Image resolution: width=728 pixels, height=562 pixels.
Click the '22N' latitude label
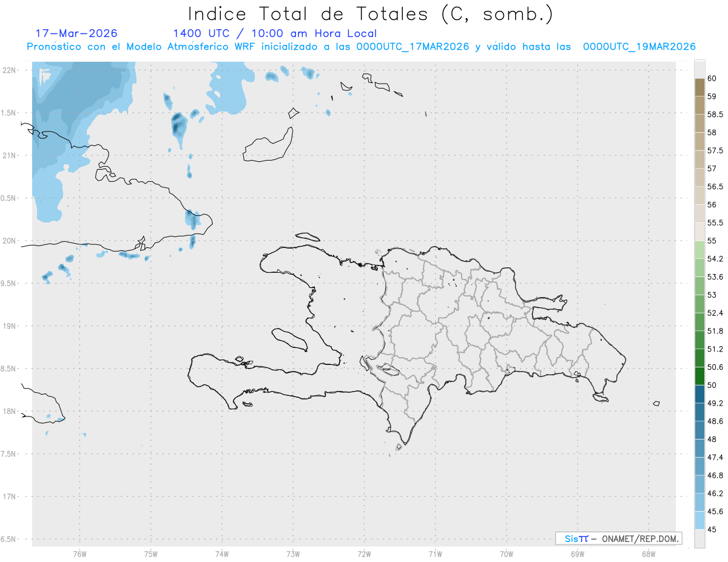pyautogui.click(x=10, y=70)
